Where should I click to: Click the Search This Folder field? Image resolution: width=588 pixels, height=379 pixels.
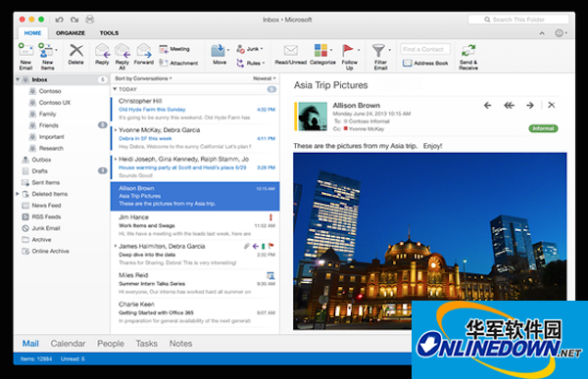coord(518,20)
